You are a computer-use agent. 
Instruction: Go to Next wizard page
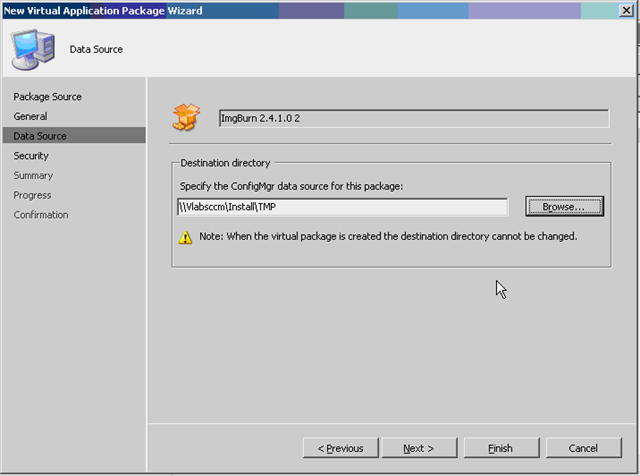click(419, 448)
